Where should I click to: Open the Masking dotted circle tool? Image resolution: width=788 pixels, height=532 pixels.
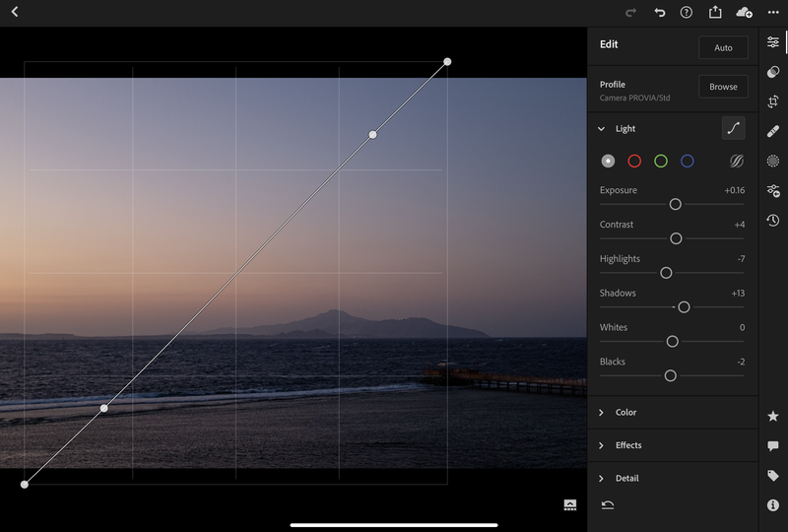pos(773,161)
